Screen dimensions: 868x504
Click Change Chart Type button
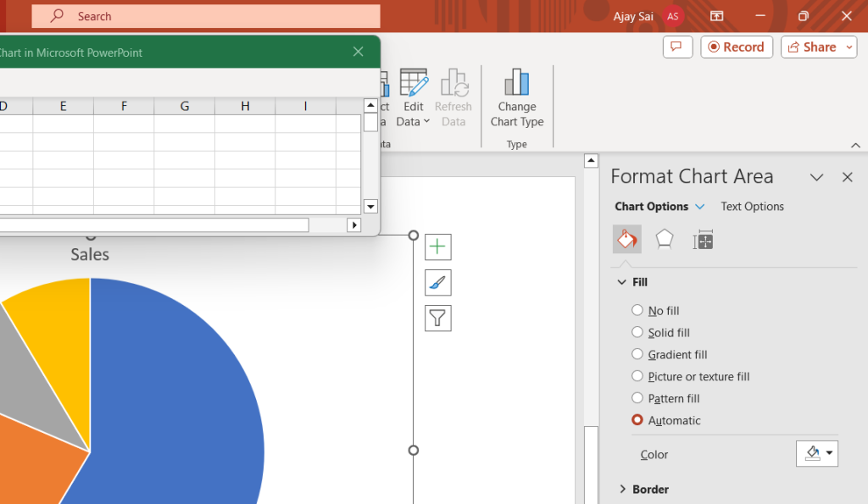pyautogui.click(x=517, y=98)
